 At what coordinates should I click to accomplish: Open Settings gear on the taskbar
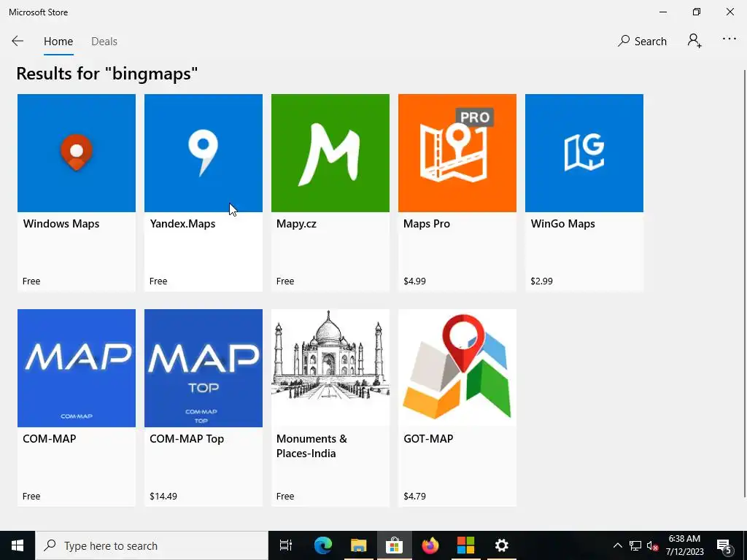[x=501, y=545]
